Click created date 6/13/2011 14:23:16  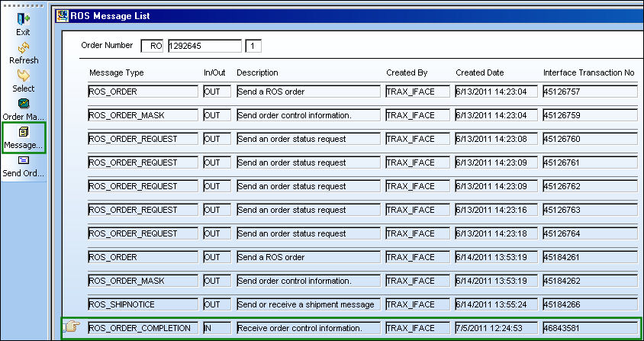tap(496, 210)
